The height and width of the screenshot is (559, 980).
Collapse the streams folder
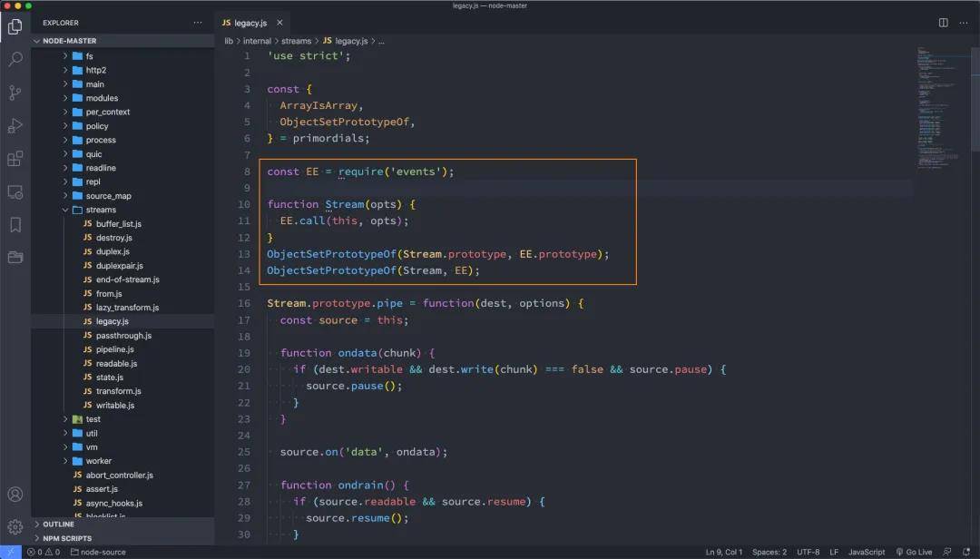[x=122, y=210]
